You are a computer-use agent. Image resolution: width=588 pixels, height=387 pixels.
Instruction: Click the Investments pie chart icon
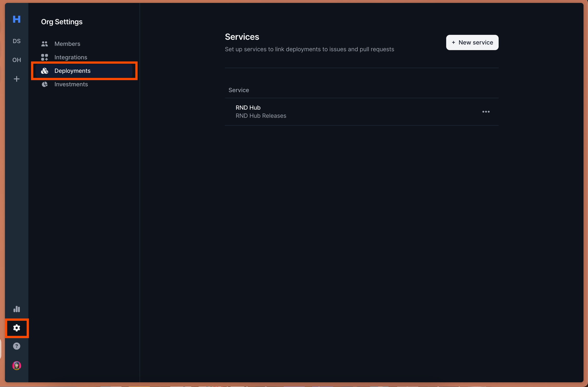click(45, 84)
